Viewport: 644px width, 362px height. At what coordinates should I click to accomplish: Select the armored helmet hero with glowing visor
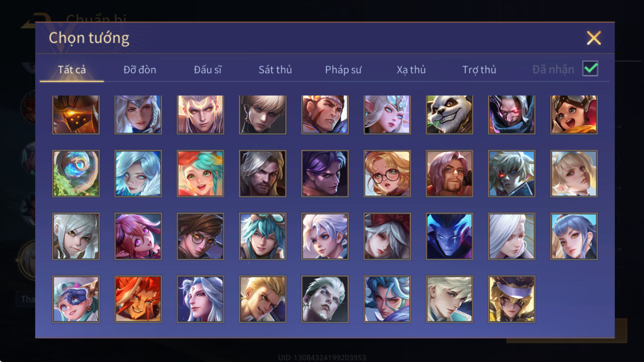tap(76, 115)
